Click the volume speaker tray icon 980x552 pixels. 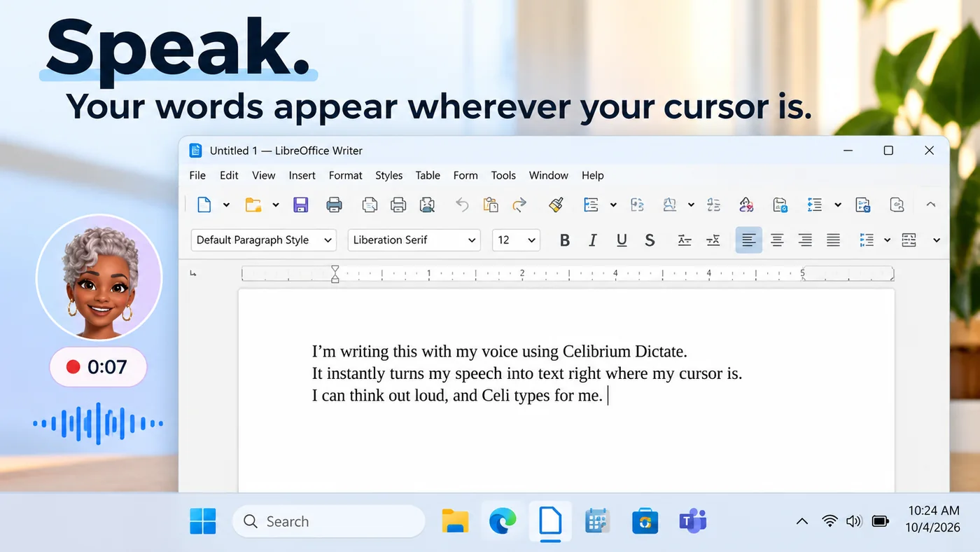tap(853, 521)
